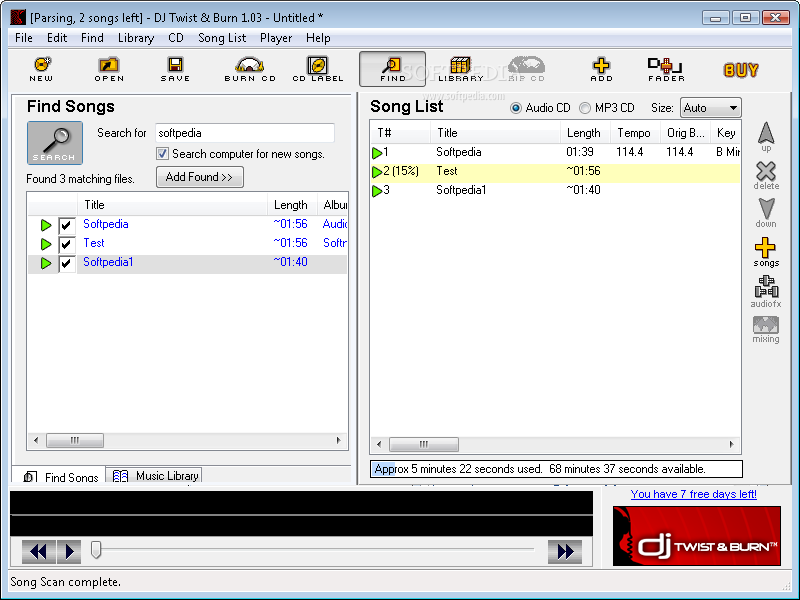Sort found files by Length header

[x=292, y=205]
